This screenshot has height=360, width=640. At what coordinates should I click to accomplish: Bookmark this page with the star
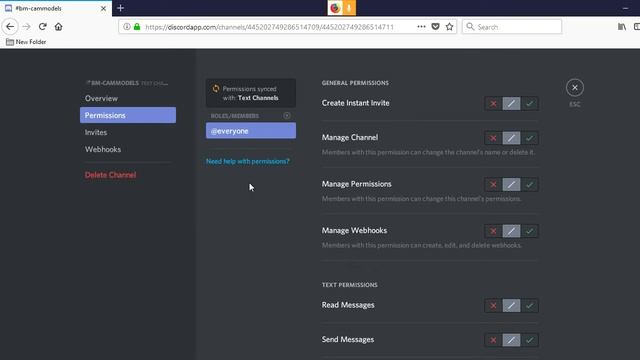pyautogui.click(x=449, y=27)
